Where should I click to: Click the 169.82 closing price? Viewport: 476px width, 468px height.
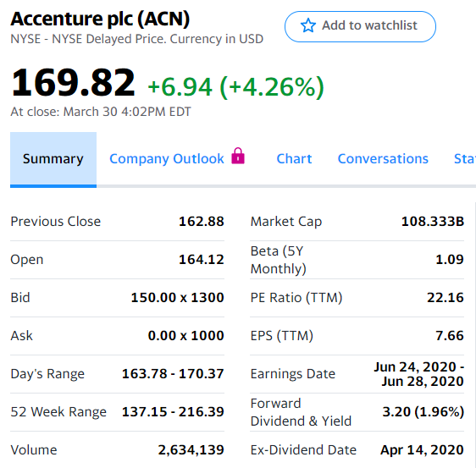[x=73, y=83]
